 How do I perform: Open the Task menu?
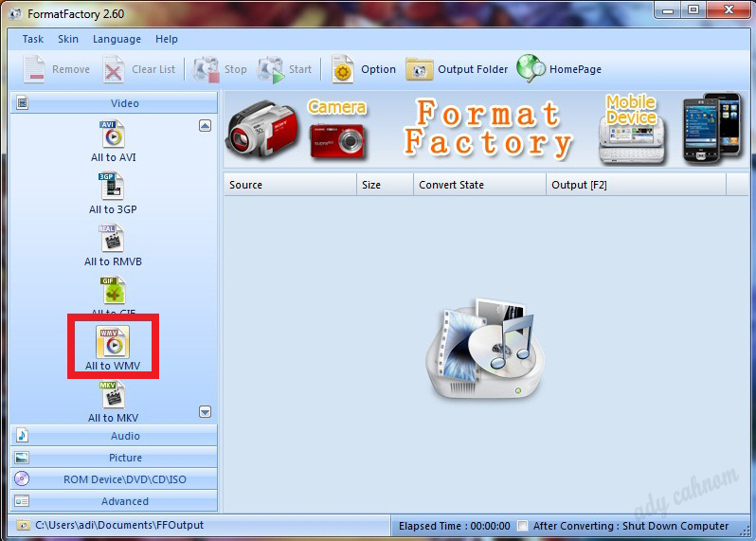(33, 39)
